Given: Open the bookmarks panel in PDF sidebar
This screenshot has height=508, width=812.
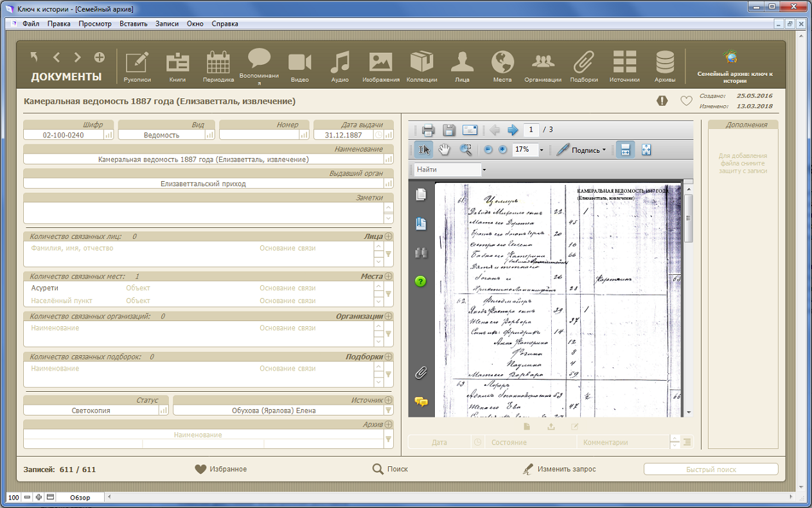Looking at the screenshot, I should pyautogui.click(x=421, y=224).
